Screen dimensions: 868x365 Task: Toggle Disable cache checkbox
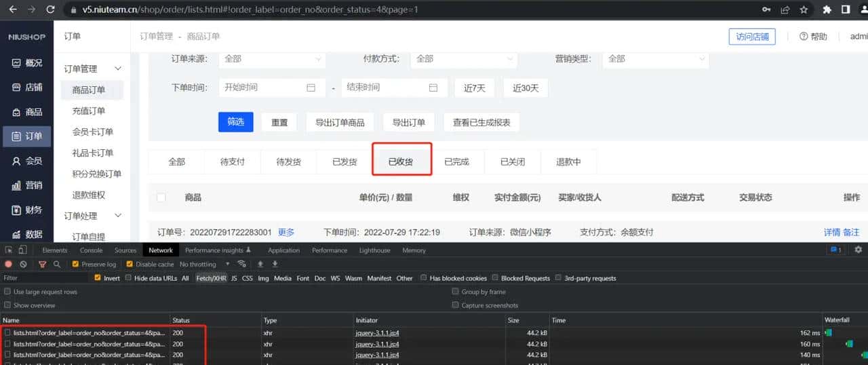tap(129, 264)
